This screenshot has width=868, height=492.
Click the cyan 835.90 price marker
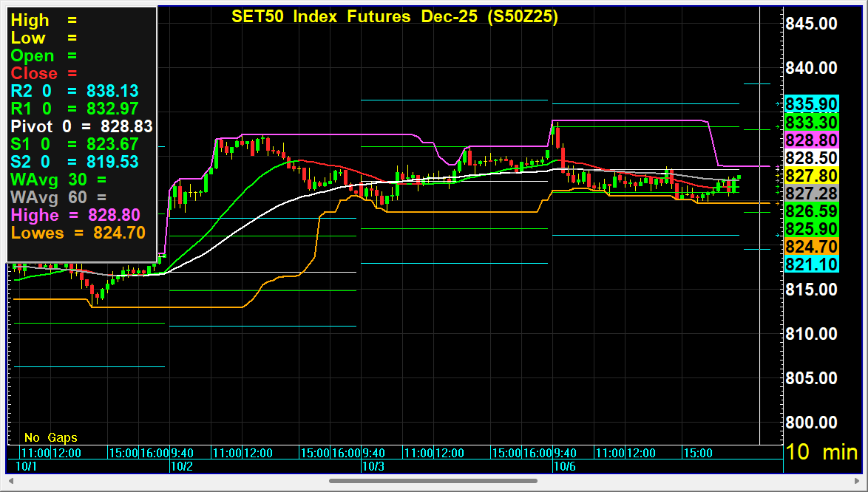point(812,104)
